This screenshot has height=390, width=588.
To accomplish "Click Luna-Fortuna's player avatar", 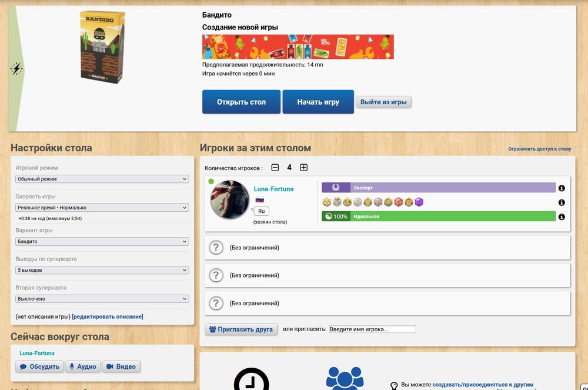I will (230, 199).
